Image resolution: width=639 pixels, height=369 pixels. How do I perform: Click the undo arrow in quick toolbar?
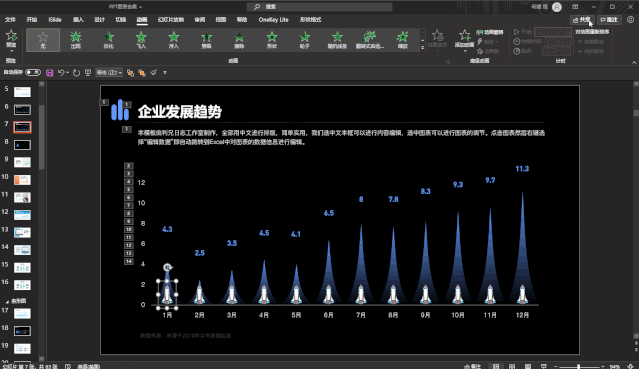(61, 73)
